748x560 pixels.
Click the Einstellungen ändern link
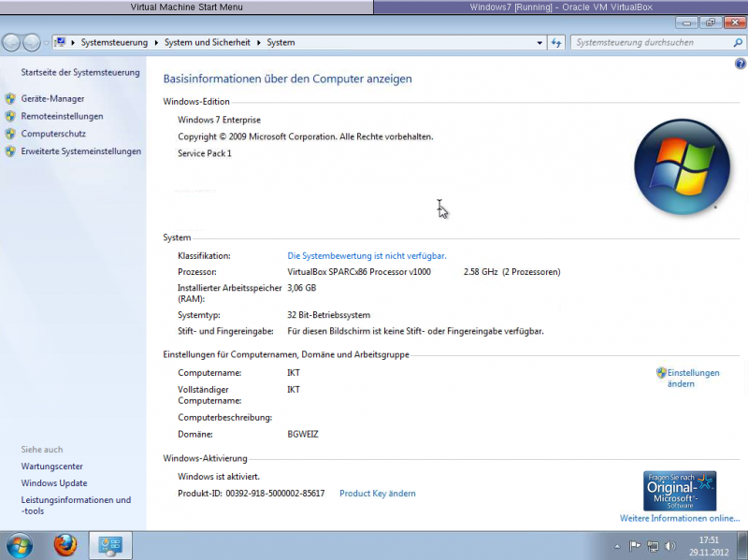[693, 379]
